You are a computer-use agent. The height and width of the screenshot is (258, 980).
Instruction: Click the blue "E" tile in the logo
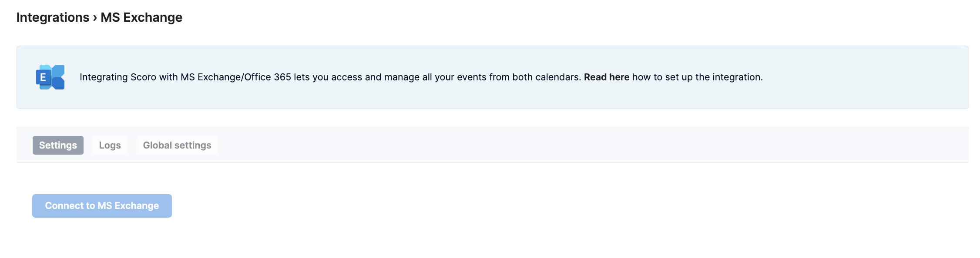pyautogui.click(x=43, y=77)
